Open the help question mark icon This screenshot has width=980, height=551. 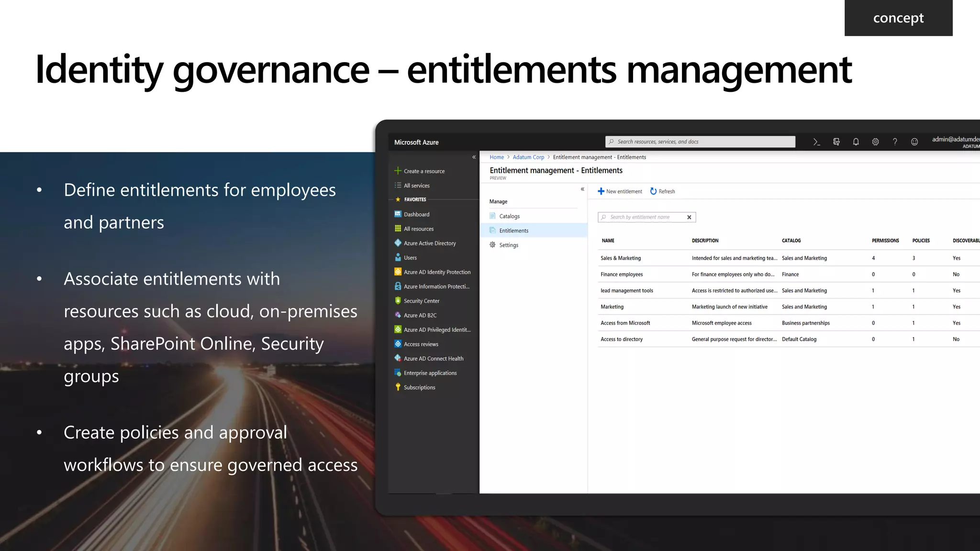tap(895, 142)
